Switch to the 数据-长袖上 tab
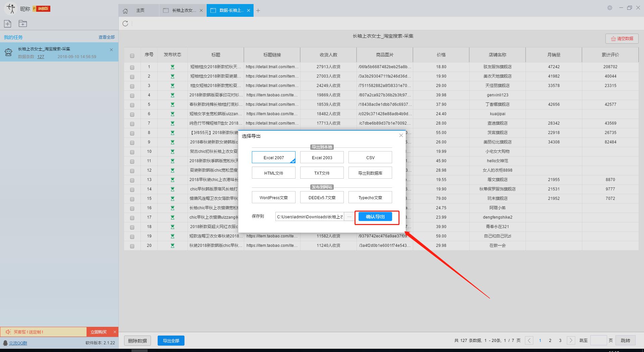Image resolution: width=644 pixels, height=352 pixels. click(230, 10)
